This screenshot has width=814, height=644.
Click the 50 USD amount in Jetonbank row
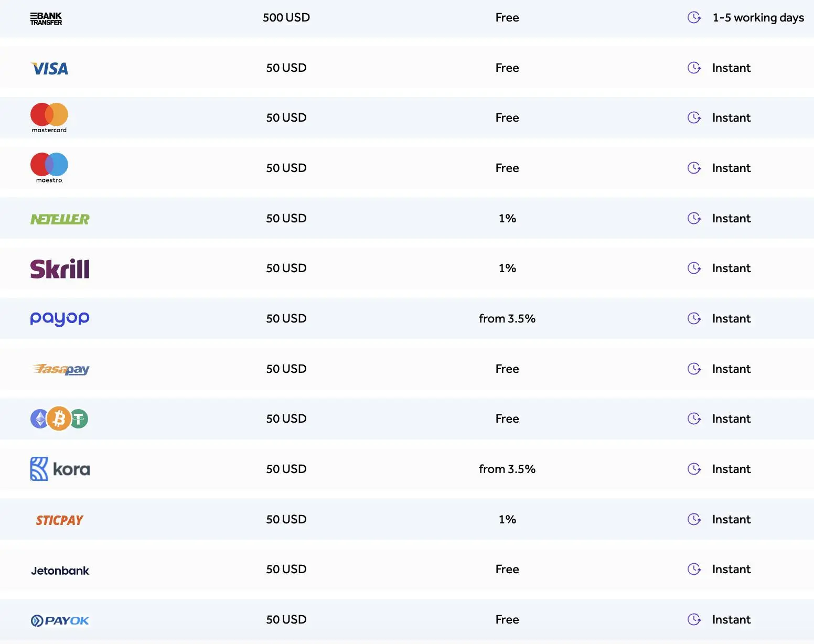[286, 569]
